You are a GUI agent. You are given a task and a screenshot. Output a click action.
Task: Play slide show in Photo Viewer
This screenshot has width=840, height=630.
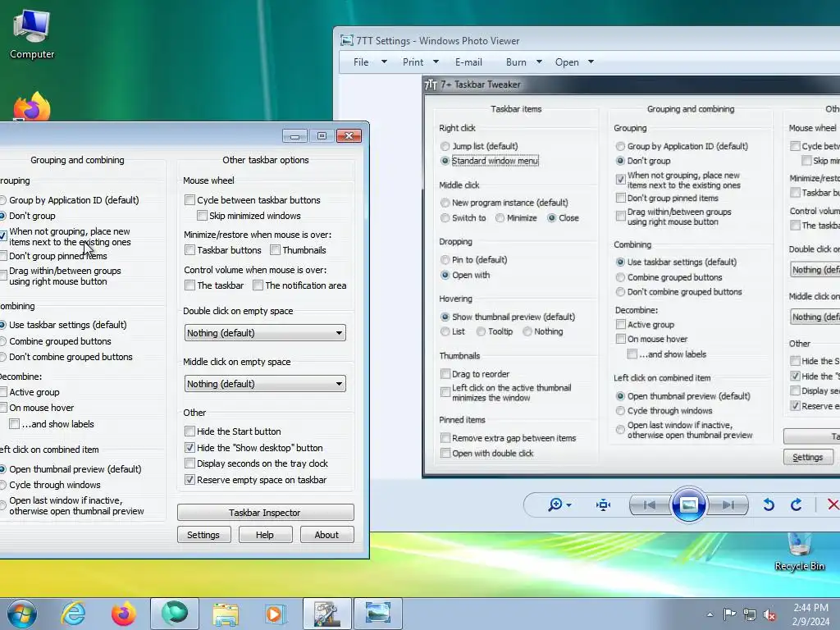(688, 504)
